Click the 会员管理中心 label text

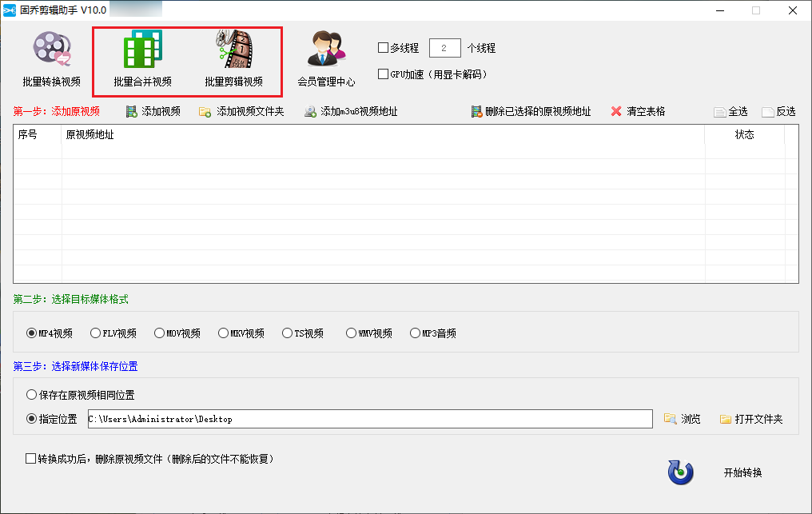326,82
